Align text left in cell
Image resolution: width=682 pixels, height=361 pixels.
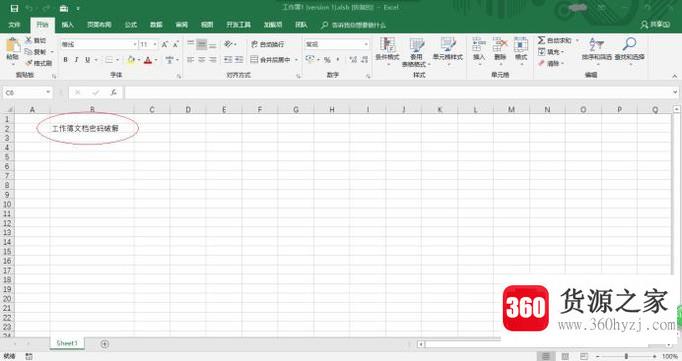click(191, 60)
